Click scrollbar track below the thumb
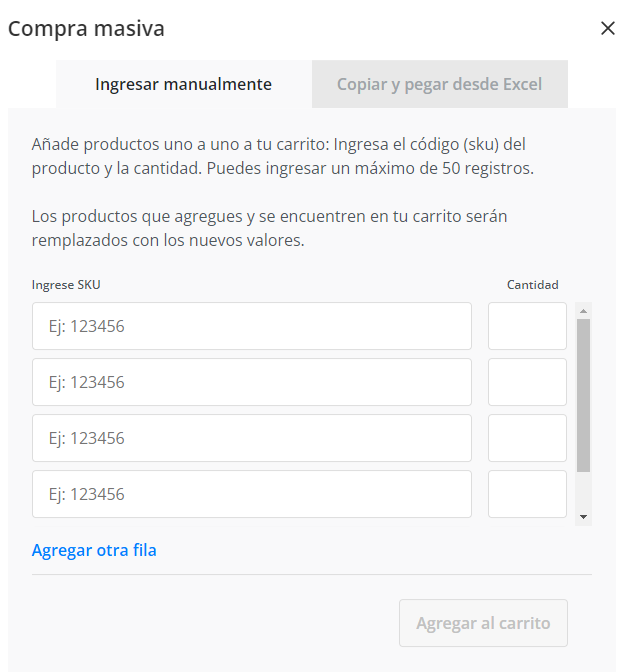The height and width of the screenshot is (672, 628). click(584, 490)
